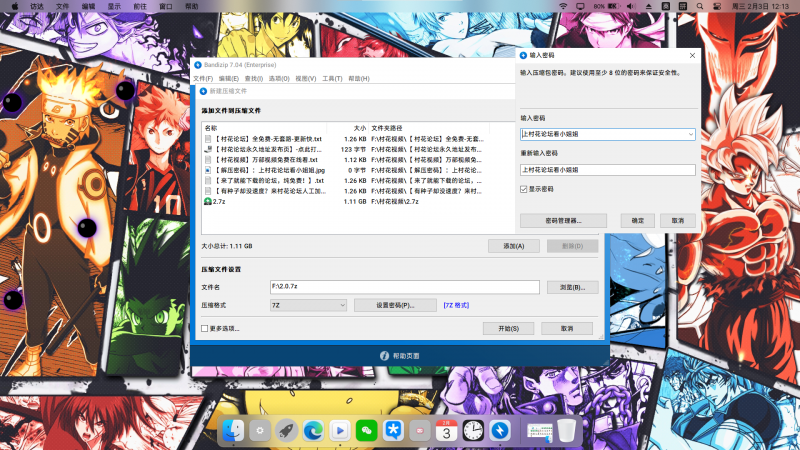Launch Microsoft Edge from the dock
Viewport: 800px width, 450px height.
pos(313,430)
